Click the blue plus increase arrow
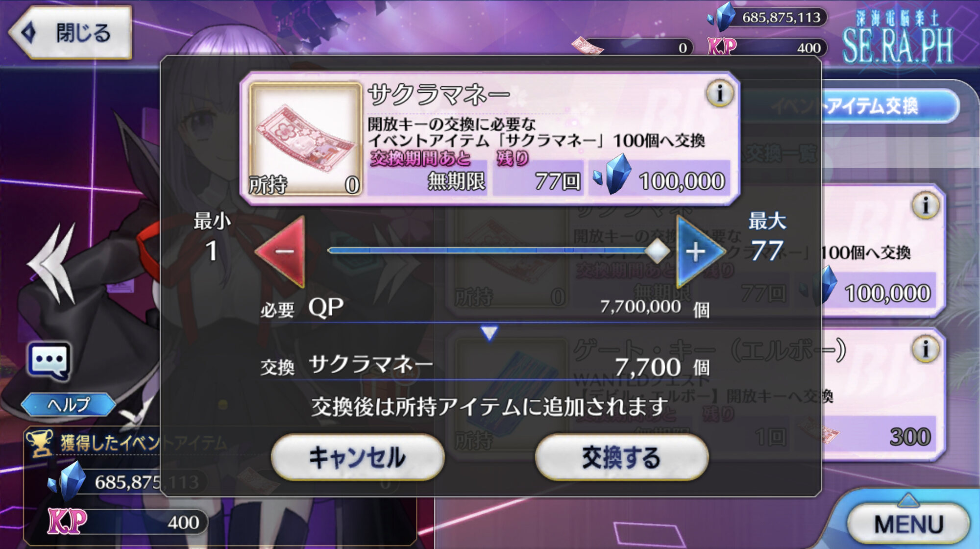The height and width of the screenshot is (549, 980). pos(699,251)
